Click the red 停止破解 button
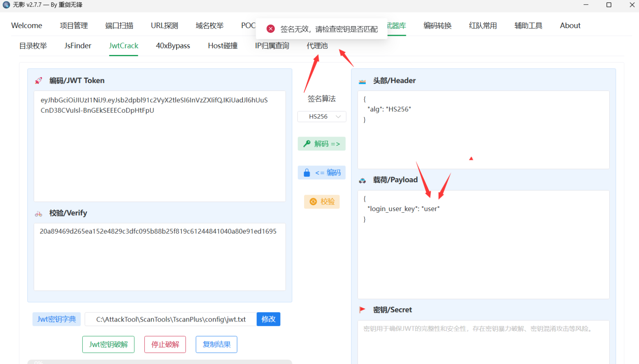Screen dimensions: 639x364 (x=165, y=344)
